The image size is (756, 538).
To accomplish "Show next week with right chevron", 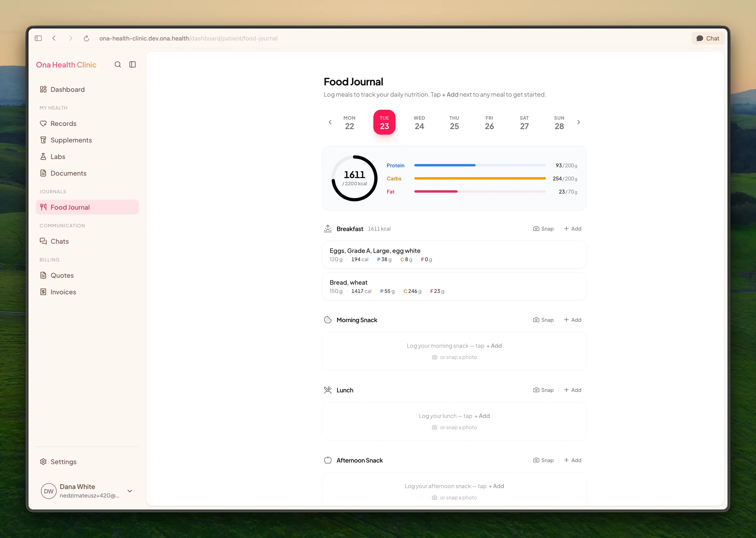I will [579, 122].
